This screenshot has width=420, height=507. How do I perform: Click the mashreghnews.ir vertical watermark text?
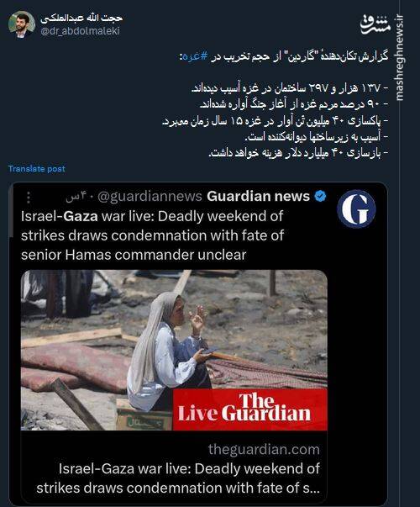[399, 57]
